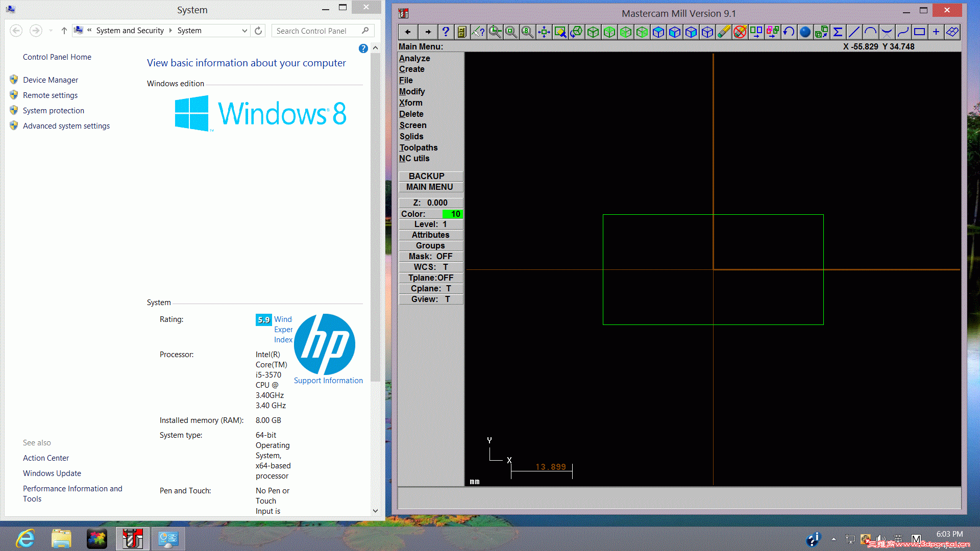The image size is (980, 551).
Task: Click the Fit to screen arrows icon
Action: pyautogui.click(x=544, y=32)
